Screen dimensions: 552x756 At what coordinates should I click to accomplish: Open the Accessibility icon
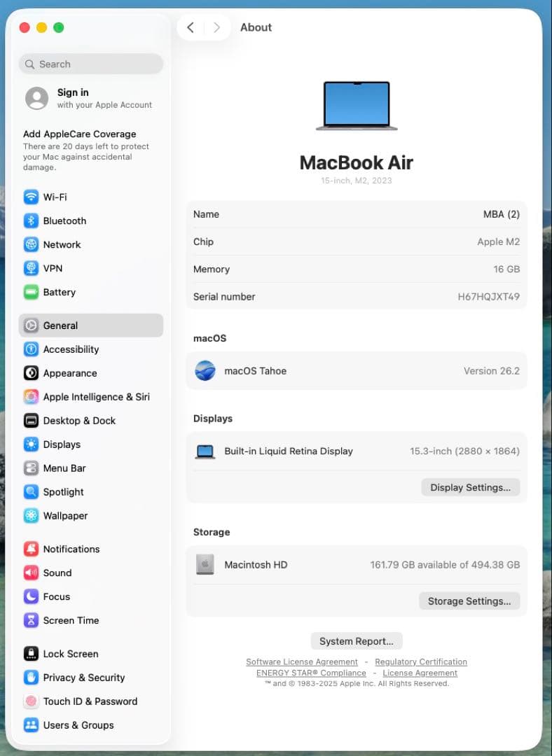tap(31, 349)
